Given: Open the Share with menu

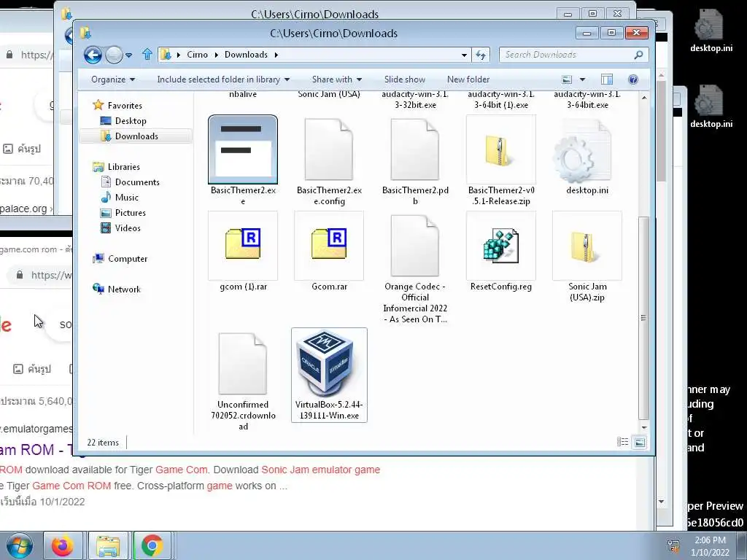Looking at the screenshot, I should pos(337,79).
